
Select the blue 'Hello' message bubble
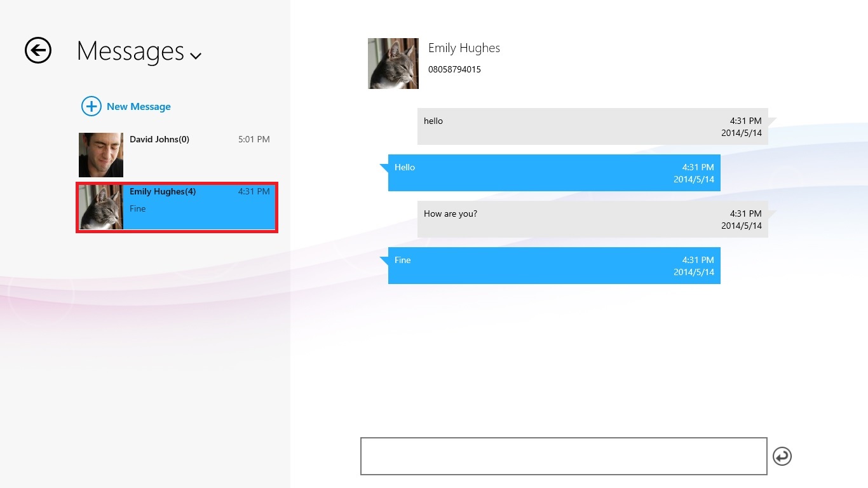[x=554, y=173]
